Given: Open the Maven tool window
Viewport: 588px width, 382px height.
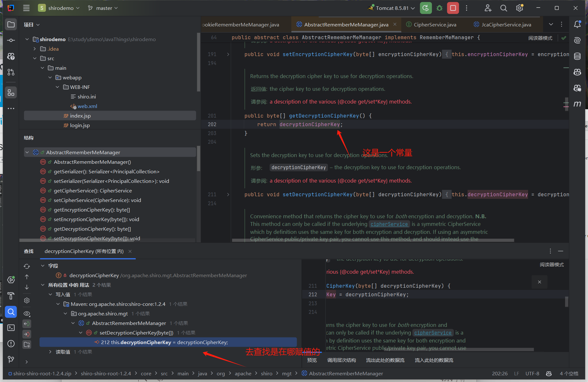Looking at the screenshot, I should (577, 104).
